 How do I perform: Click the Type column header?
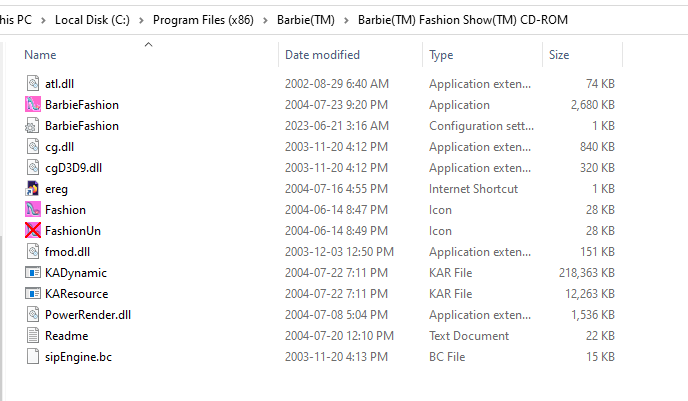point(441,54)
